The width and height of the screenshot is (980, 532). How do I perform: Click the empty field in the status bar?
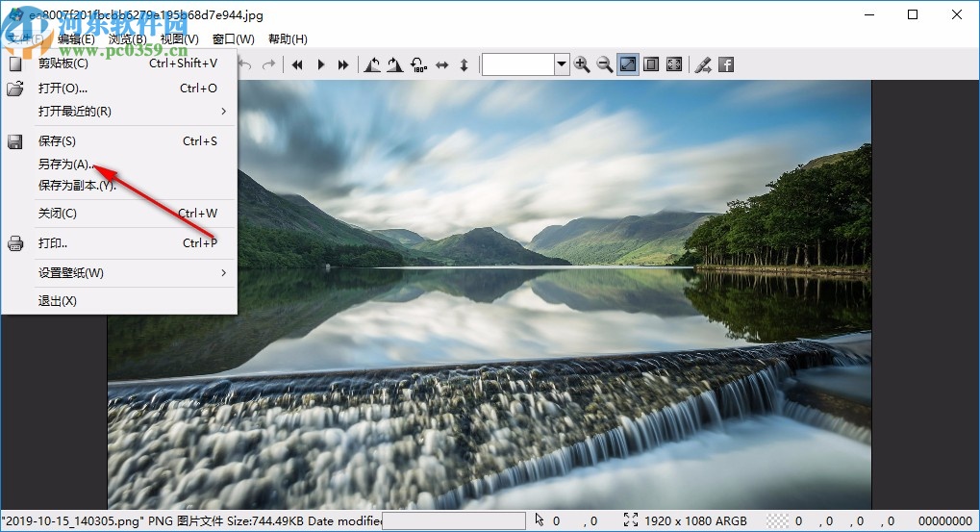(x=454, y=521)
